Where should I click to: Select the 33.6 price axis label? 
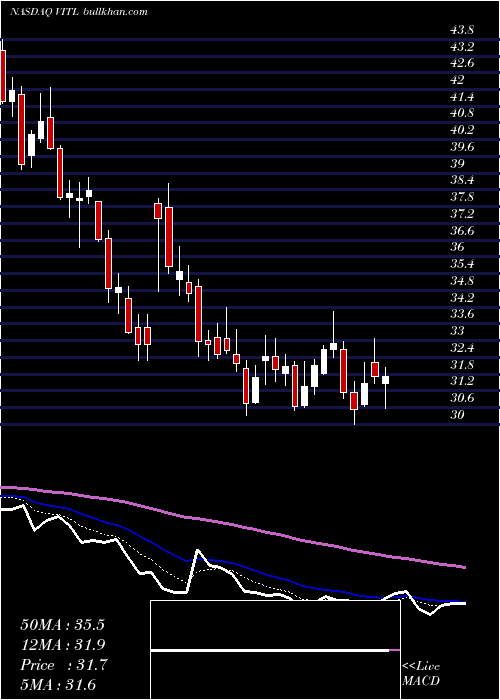point(462,314)
